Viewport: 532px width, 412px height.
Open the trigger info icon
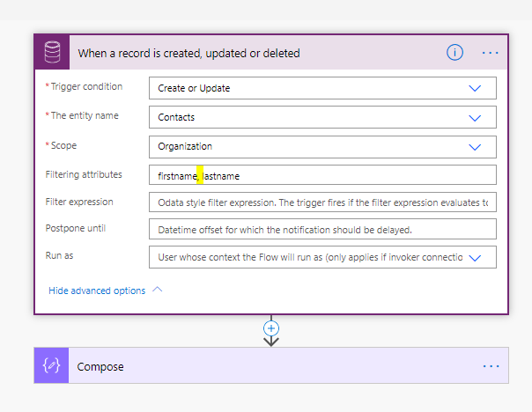[x=454, y=53]
